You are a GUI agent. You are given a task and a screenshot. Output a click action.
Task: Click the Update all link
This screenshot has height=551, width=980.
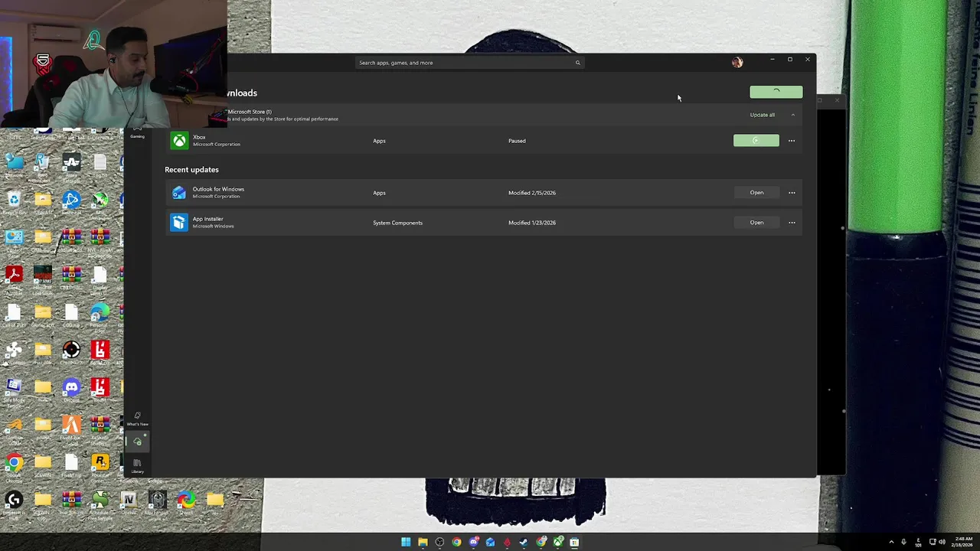click(762, 115)
